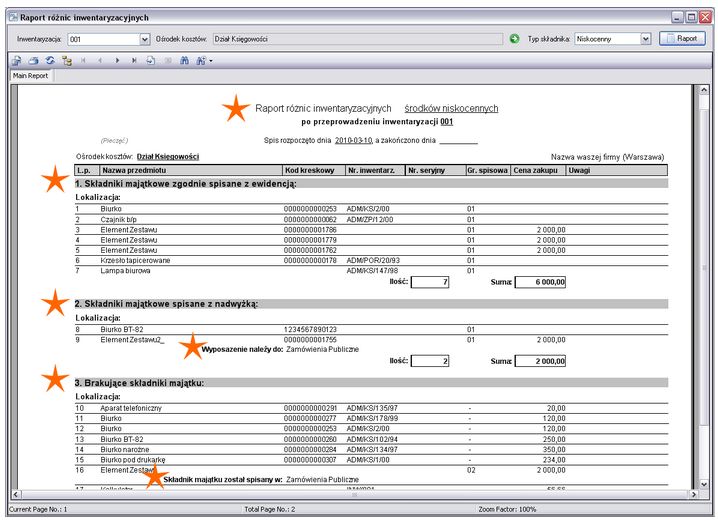Click the underlined Dział Księgowości text
This screenshot has height=523, width=718.
(x=168, y=156)
